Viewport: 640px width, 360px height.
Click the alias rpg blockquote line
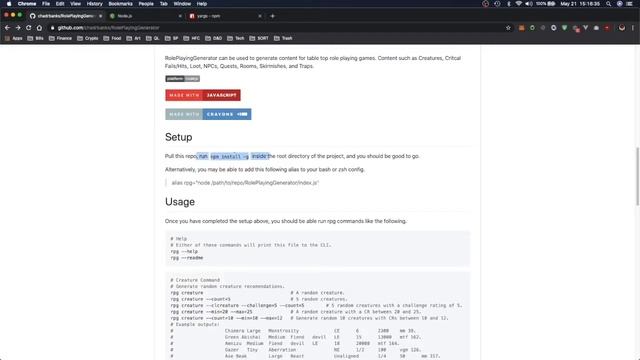[245, 183]
